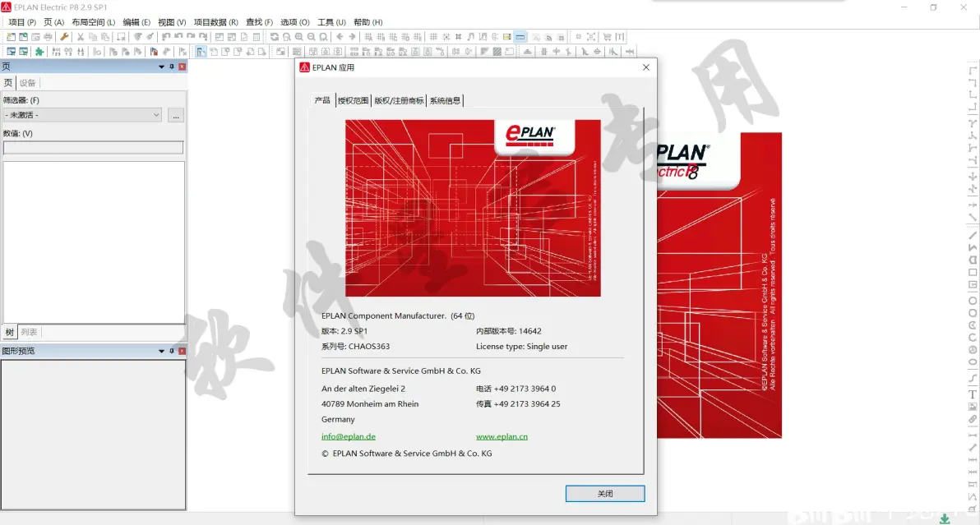The width and height of the screenshot is (980, 525).
Task: Go back with the left arrow icon
Action: click(340, 37)
